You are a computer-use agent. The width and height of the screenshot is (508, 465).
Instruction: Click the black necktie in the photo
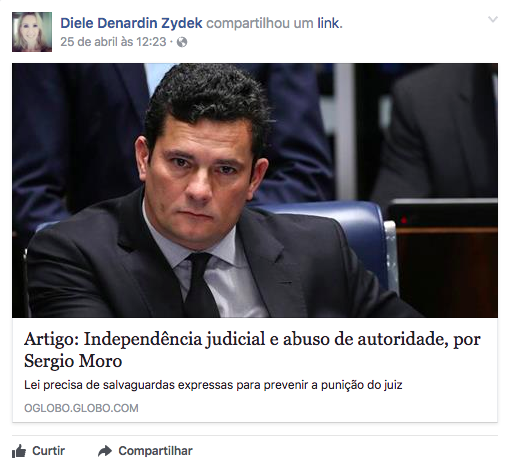pyautogui.click(x=200, y=284)
